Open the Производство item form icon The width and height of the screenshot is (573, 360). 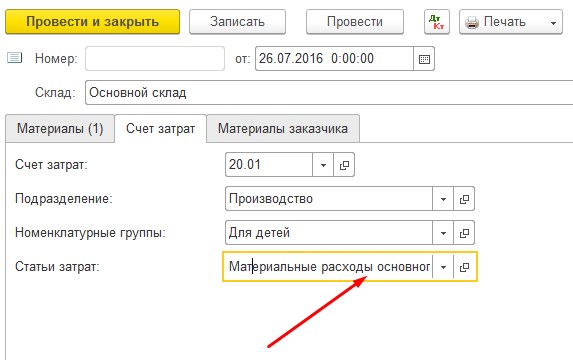tap(464, 199)
